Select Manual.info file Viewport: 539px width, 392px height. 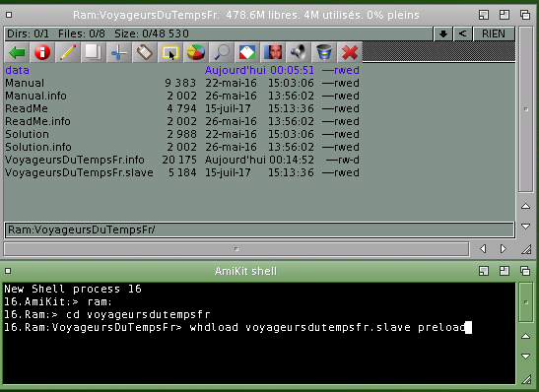coord(182,96)
